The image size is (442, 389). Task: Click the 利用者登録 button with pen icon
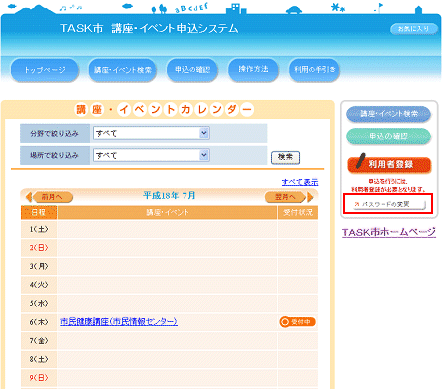coord(389,164)
